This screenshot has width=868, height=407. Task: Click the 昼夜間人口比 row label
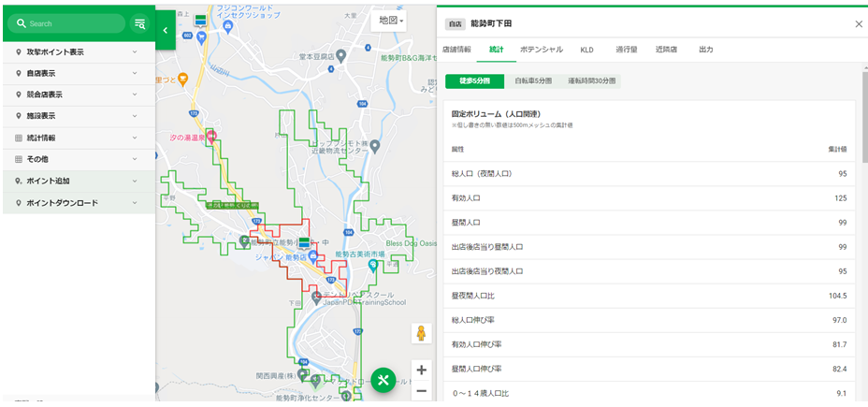click(472, 296)
